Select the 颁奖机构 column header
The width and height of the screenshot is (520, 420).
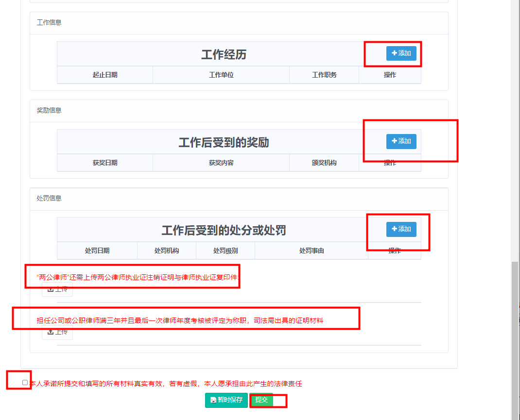pos(324,163)
